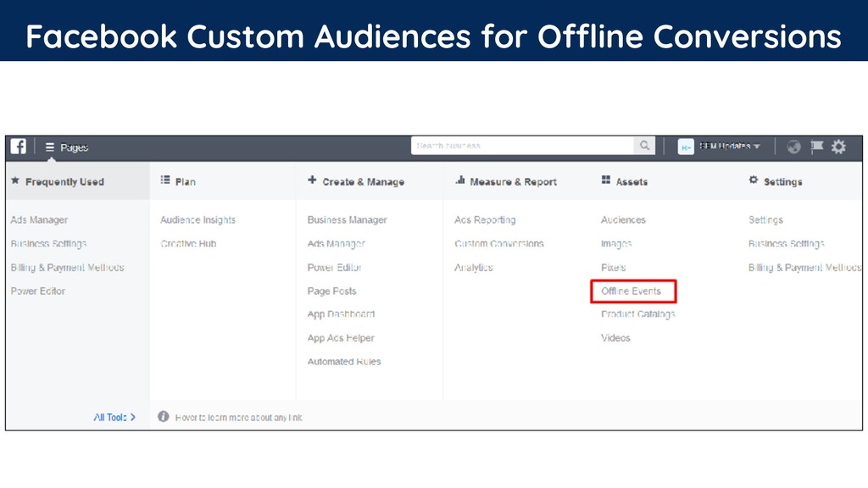Click the flag pages icon

pos(816,146)
